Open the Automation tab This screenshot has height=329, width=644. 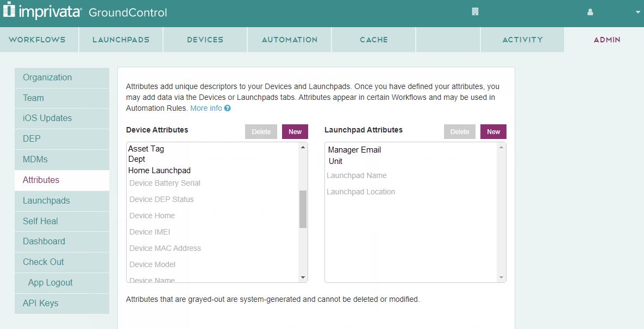(289, 40)
